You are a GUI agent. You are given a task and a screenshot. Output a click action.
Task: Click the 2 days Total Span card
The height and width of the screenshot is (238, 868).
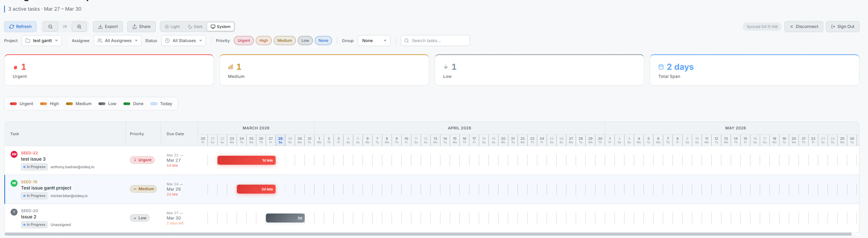755,70
